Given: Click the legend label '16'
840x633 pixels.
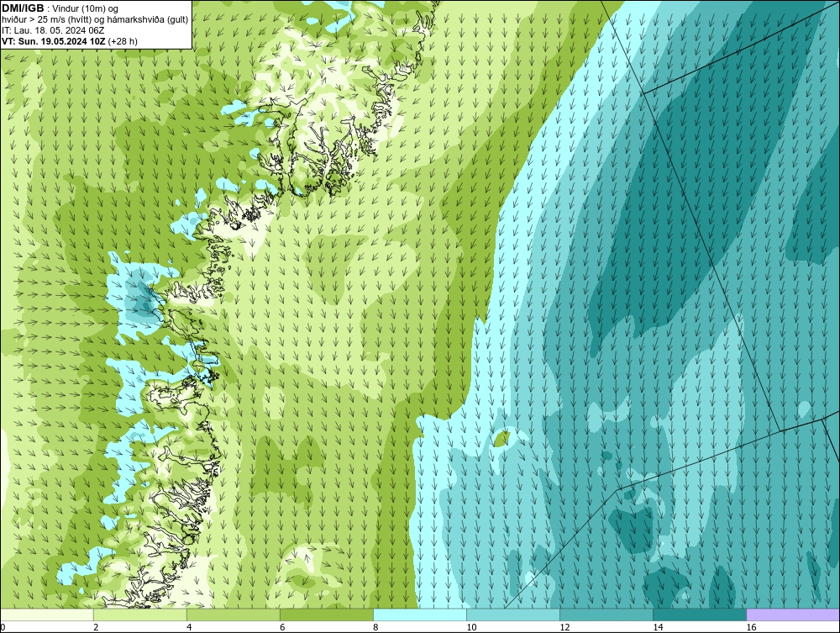Looking at the screenshot, I should coord(751,627).
